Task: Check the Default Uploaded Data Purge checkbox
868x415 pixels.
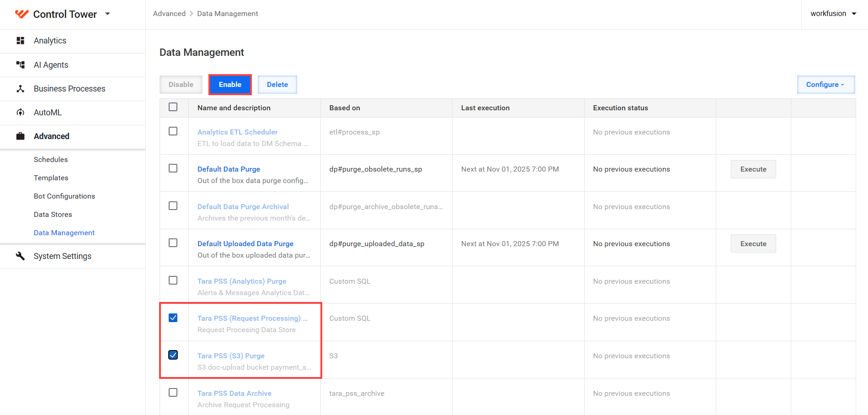Action: (x=173, y=243)
